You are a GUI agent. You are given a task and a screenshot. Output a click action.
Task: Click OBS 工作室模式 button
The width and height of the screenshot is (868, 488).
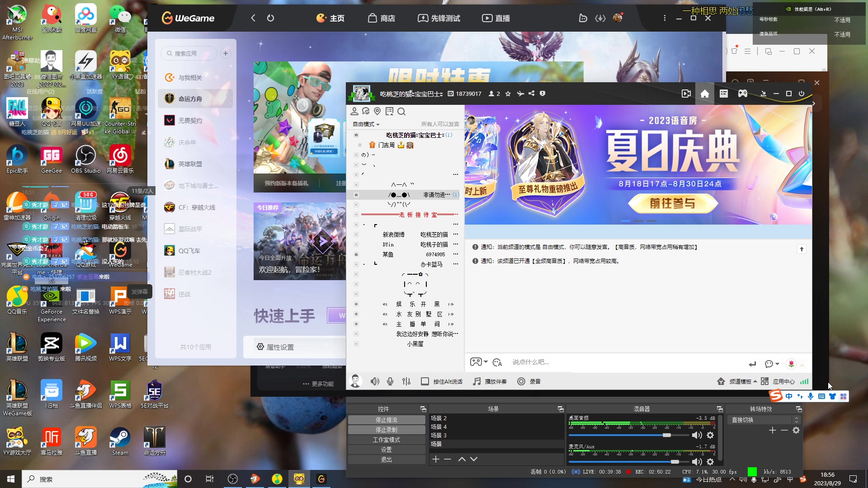tap(387, 440)
